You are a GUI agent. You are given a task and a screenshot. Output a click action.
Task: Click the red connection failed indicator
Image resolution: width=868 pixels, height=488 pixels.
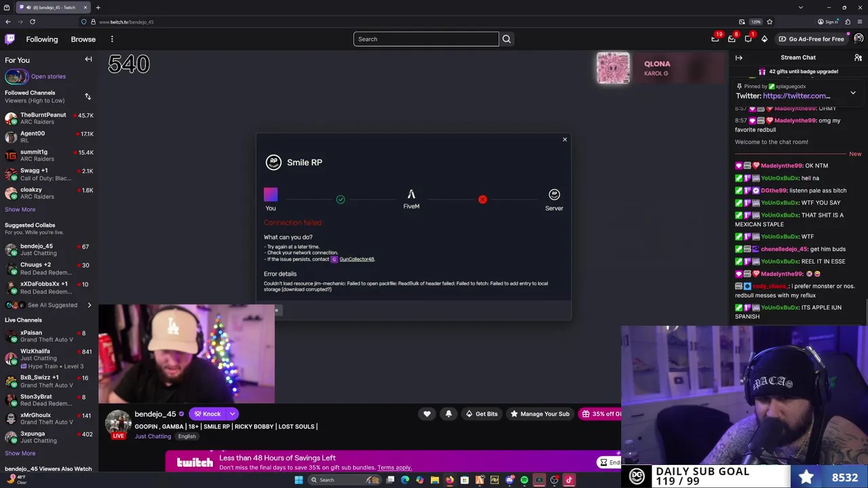pyautogui.click(x=482, y=199)
